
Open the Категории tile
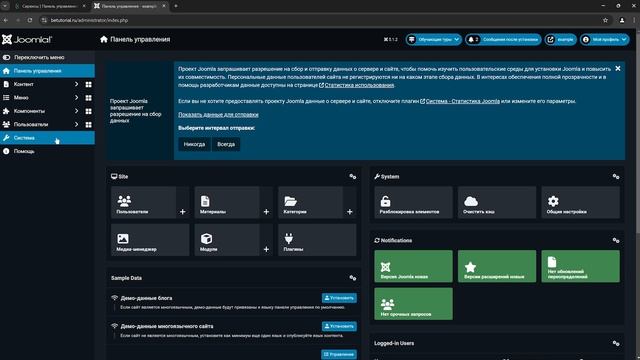[310, 202]
